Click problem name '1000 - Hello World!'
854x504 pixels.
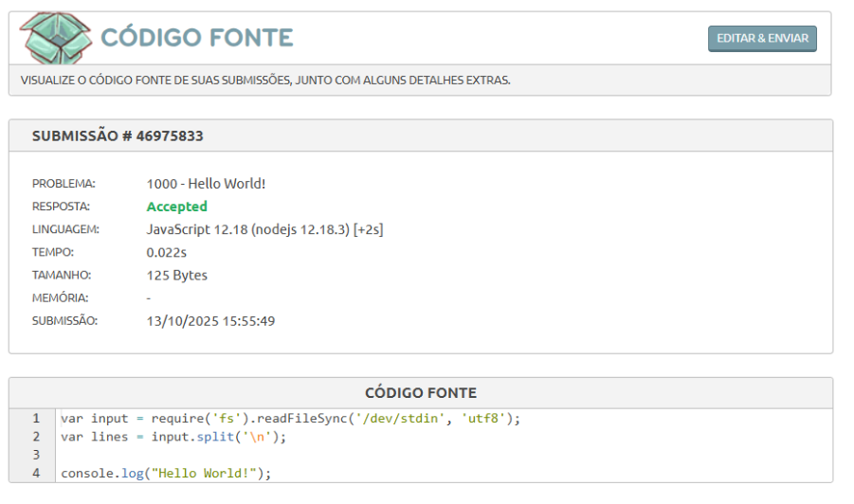coord(206,184)
